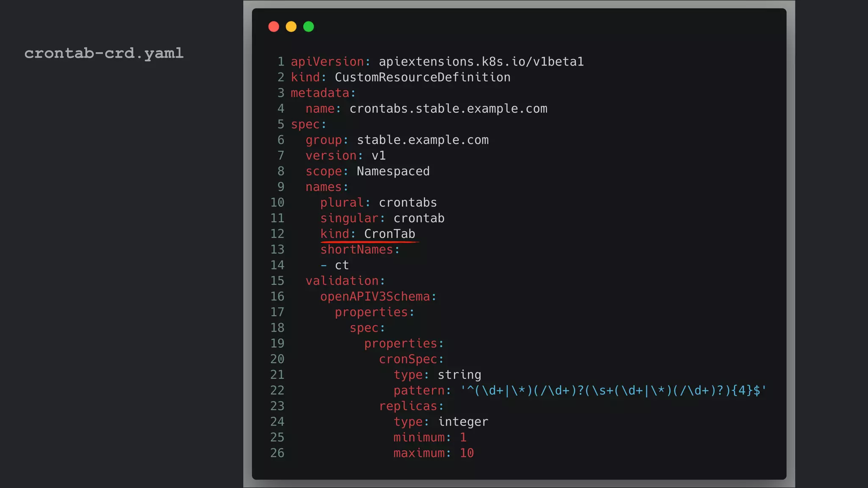This screenshot has width=868, height=488.
Task: Click the ct short name entry
Action: pos(342,266)
